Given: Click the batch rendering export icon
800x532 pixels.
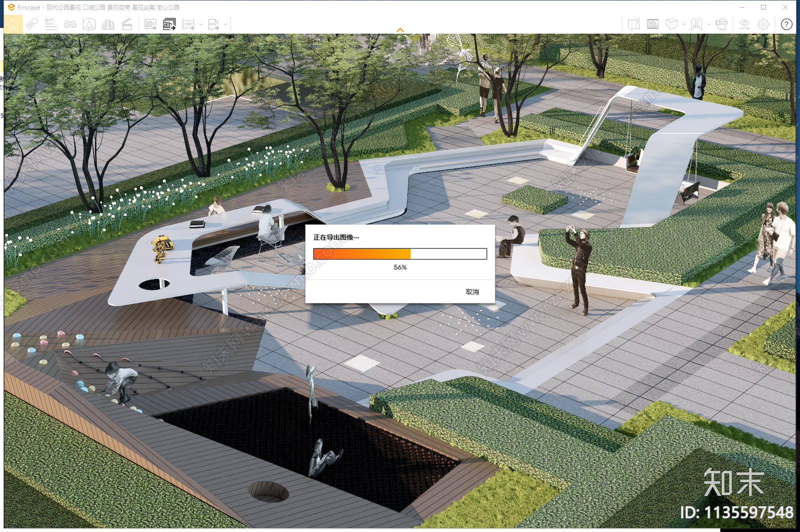Looking at the screenshot, I should tap(169, 24).
